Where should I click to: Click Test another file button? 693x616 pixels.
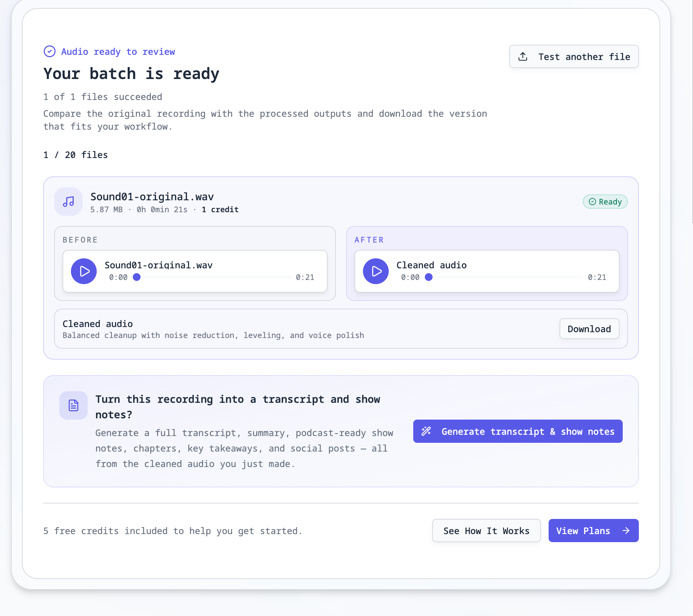point(574,56)
